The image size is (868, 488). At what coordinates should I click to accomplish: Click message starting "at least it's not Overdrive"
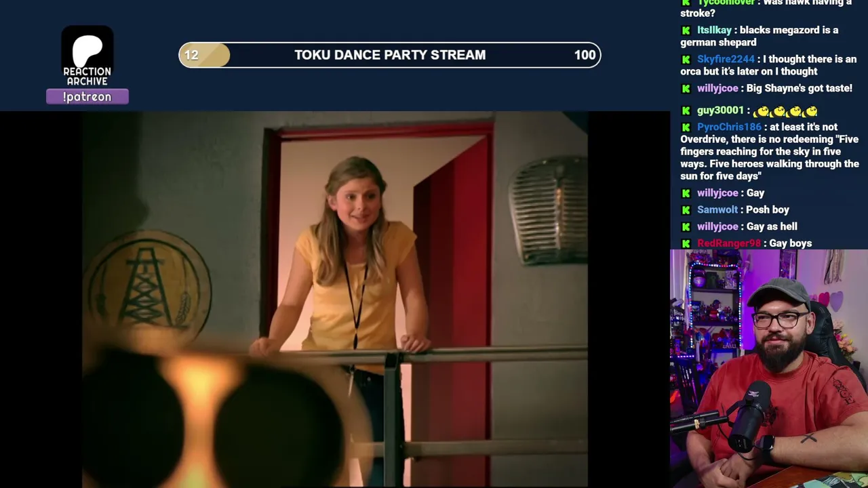tap(770, 152)
